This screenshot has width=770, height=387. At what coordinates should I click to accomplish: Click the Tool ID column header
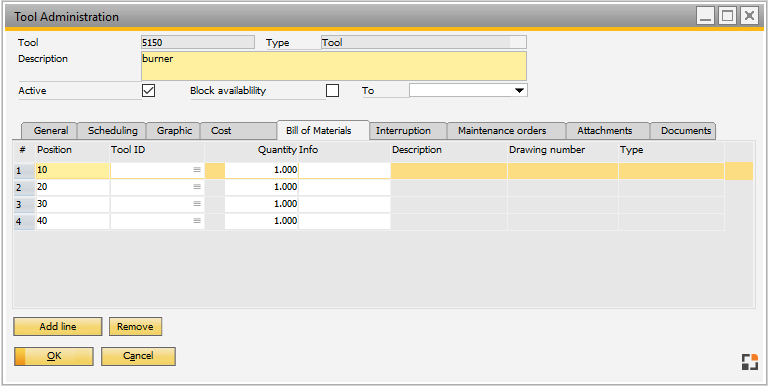click(157, 150)
